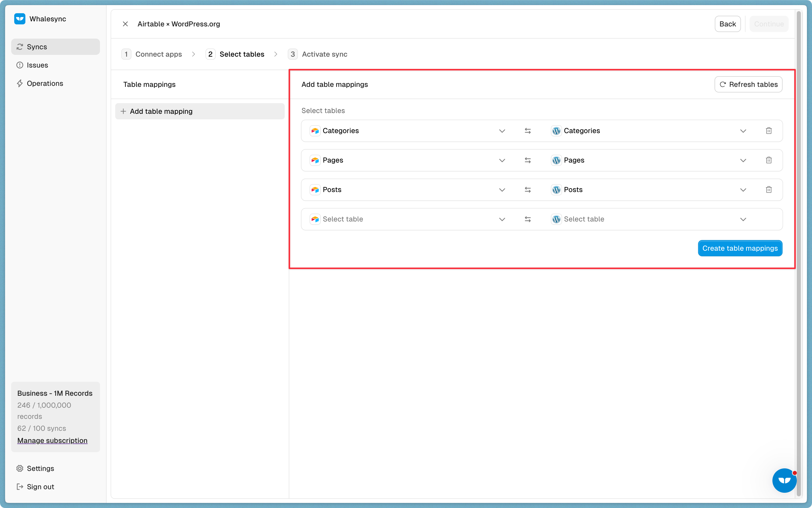Click the Airtable icon in empty Select table row

315,219
